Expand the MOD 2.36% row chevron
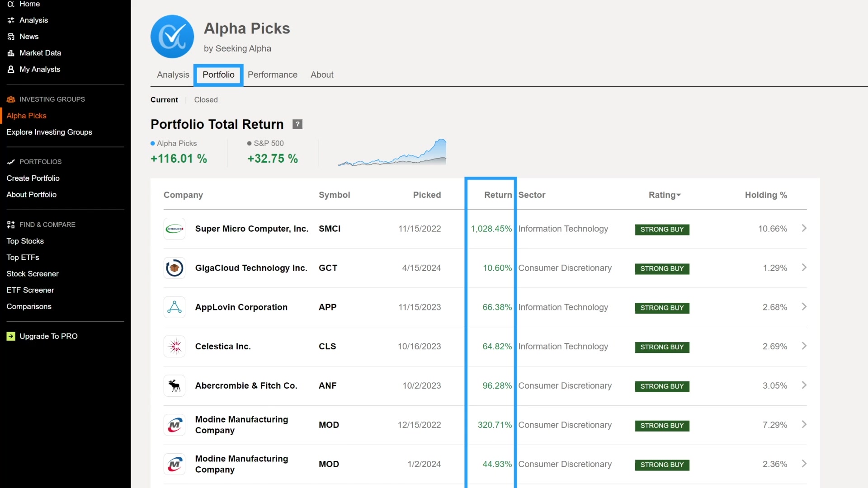Image resolution: width=868 pixels, height=488 pixels. point(804,464)
